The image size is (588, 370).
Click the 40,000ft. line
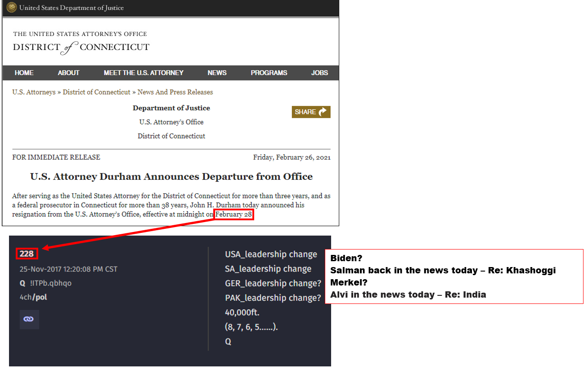(242, 312)
